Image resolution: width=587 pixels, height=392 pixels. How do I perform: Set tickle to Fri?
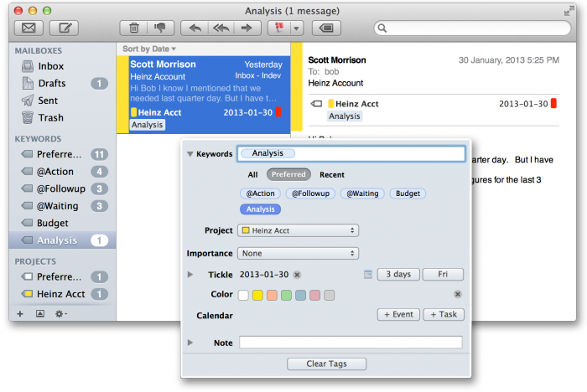click(443, 274)
